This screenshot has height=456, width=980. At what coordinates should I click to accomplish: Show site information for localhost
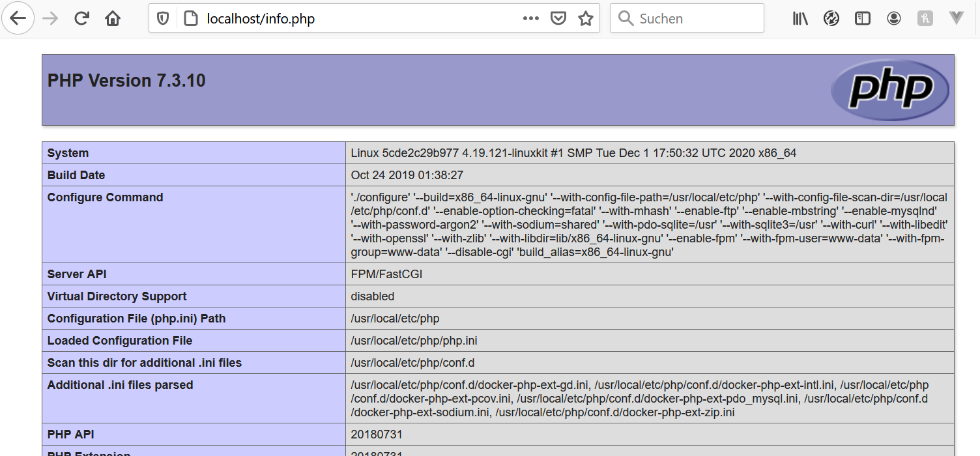190,19
